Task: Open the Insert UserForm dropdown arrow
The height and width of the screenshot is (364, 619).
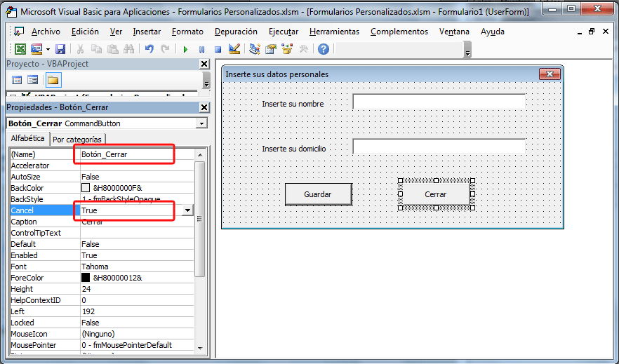Action: coord(48,49)
